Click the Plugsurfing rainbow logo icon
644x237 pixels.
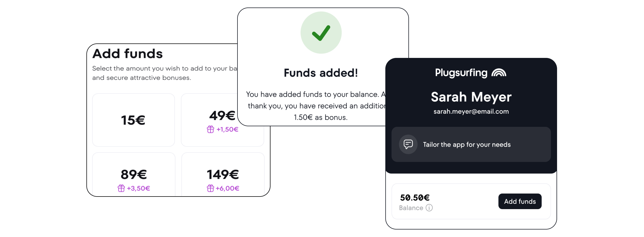point(499,73)
